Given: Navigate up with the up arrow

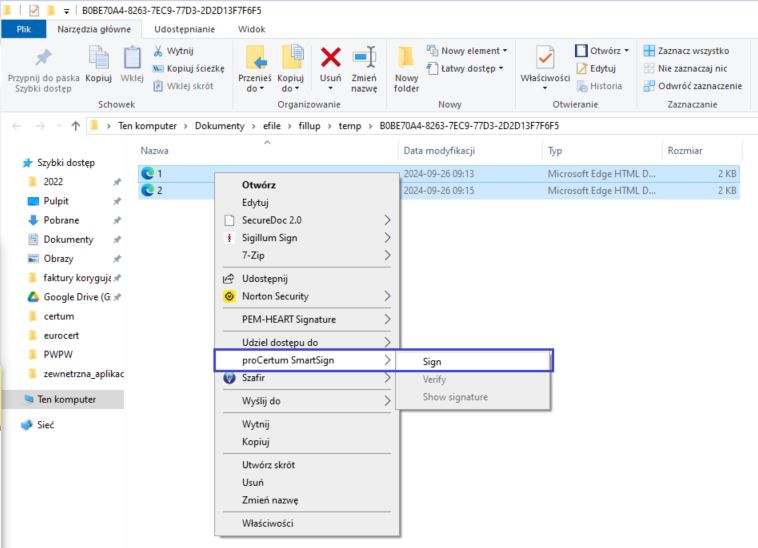Looking at the screenshot, I should click(x=75, y=126).
